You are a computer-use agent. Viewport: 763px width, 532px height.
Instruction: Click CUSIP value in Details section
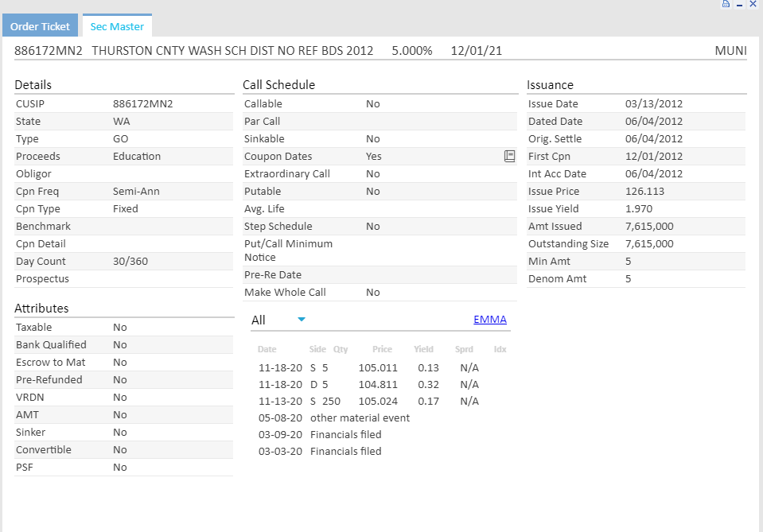(143, 103)
